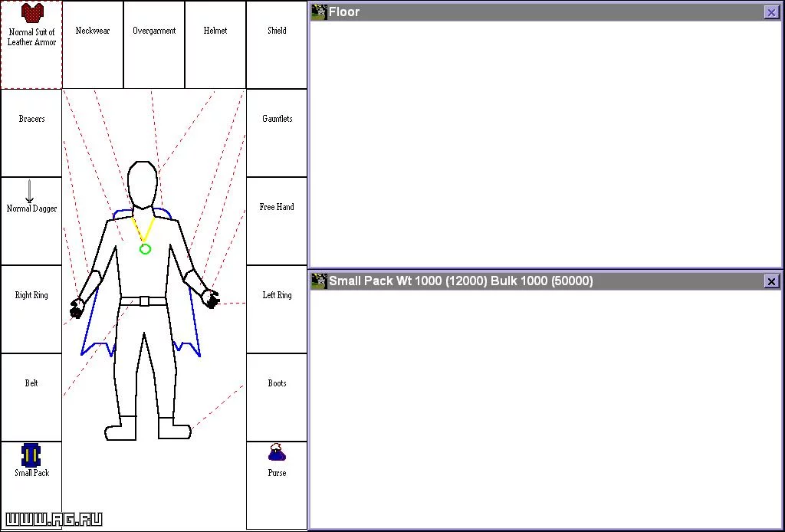785x532 pixels.
Task: Click the "Purse" label
Action: click(x=277, y=473)
